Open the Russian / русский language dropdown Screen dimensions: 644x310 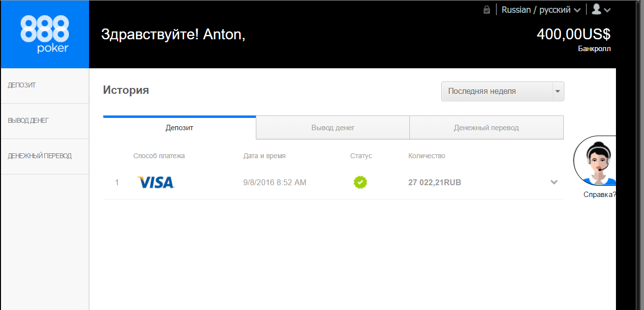[541, 10]
